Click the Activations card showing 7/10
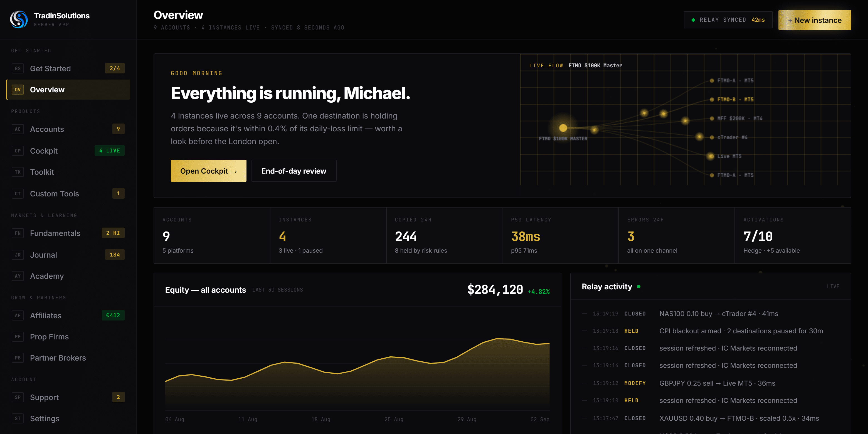 [793, 235]
